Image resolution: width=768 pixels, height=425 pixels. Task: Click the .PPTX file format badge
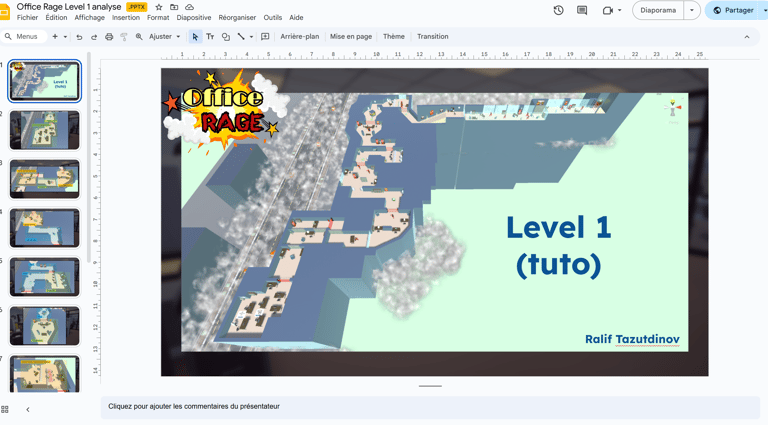point(137,7)
